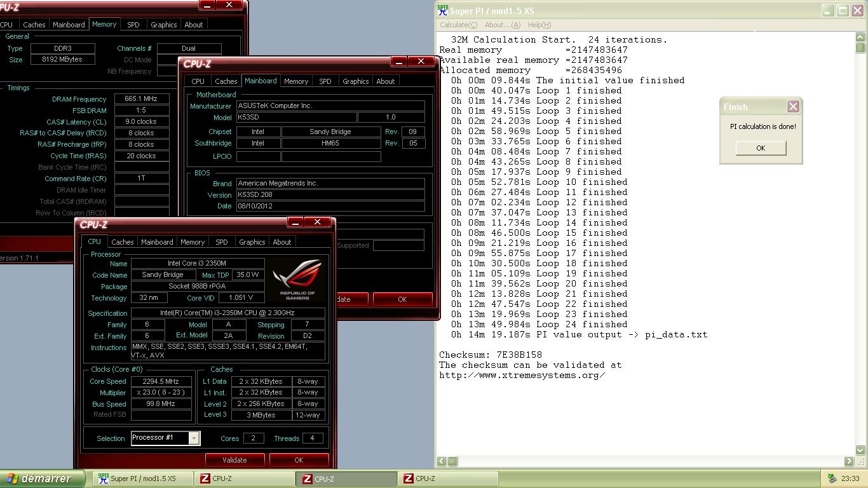Click the Intel Core i3 2350M name field
Viewport: 868px width, 488px height.
[198, 263]
